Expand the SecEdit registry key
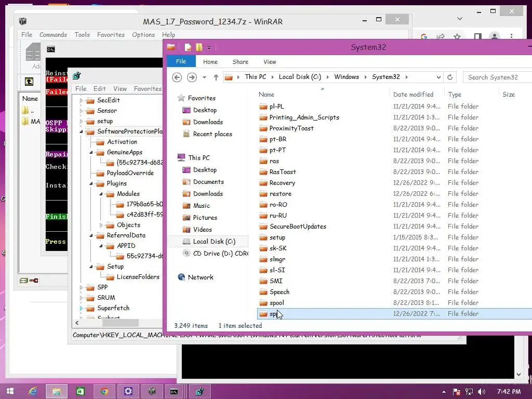 pos(81,100)
